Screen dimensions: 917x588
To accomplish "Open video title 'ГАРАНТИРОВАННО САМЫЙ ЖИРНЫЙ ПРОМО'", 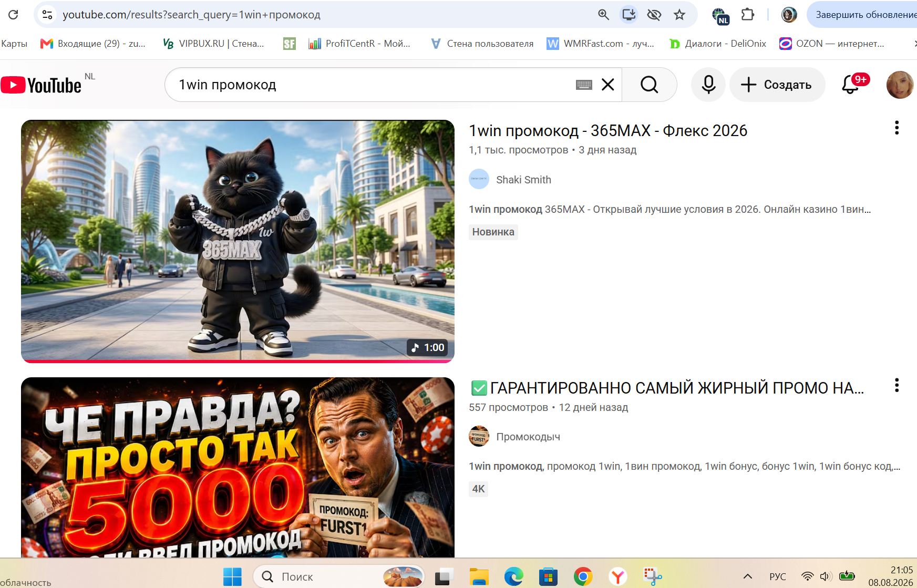I will point(667,388).
